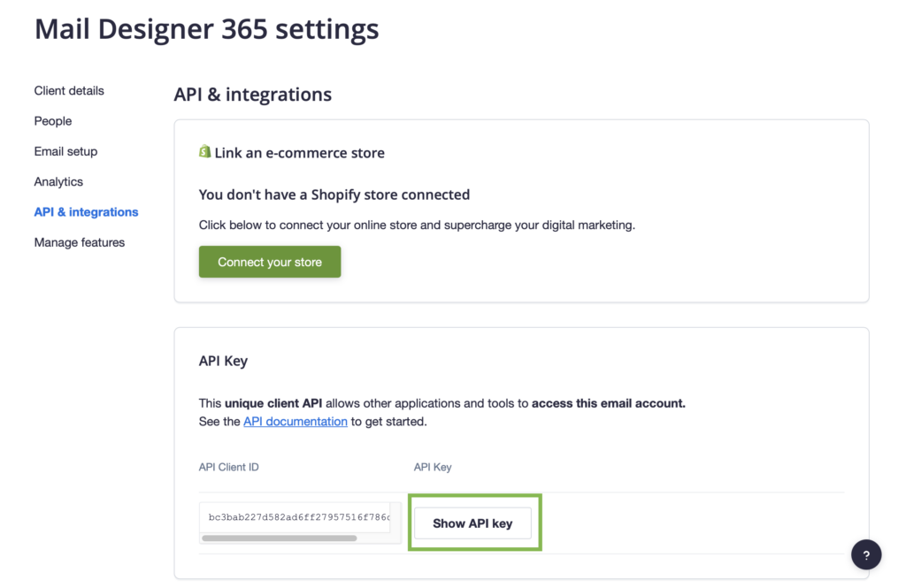The width and height of the screenshot is (906, 588).
Task: Select Analytics in the settings sidebar
Action: 58,182
